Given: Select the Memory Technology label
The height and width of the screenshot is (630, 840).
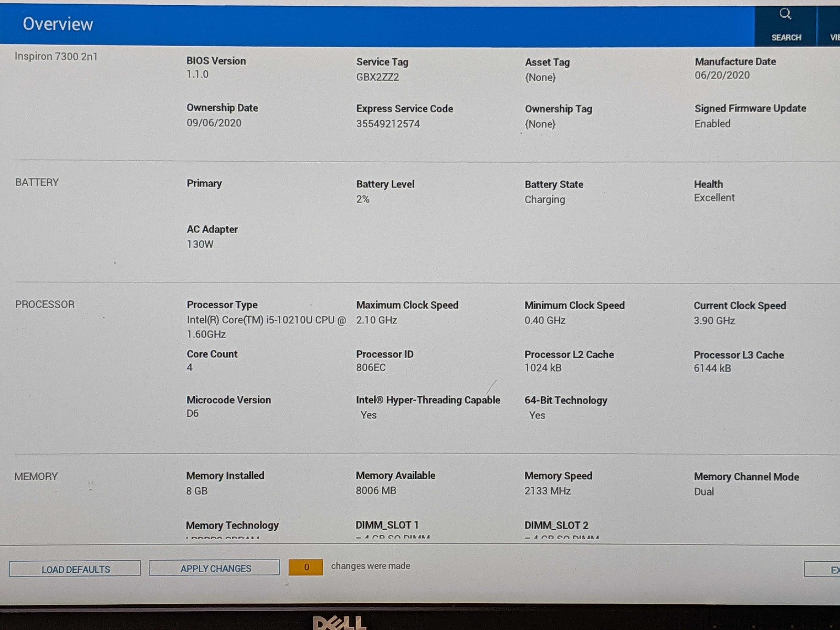Looking at the screenshot, I should [232, 526].
